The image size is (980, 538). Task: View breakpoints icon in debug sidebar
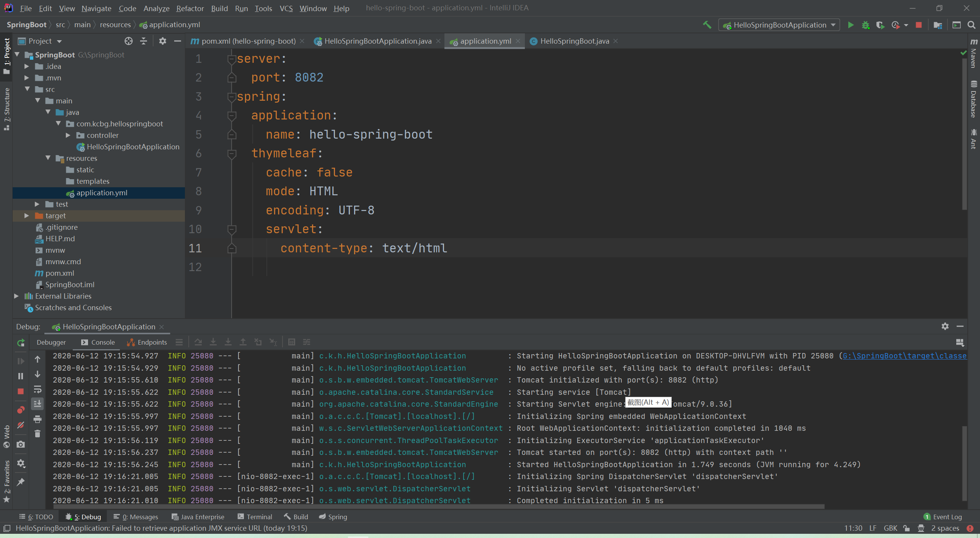click(21, 410)
